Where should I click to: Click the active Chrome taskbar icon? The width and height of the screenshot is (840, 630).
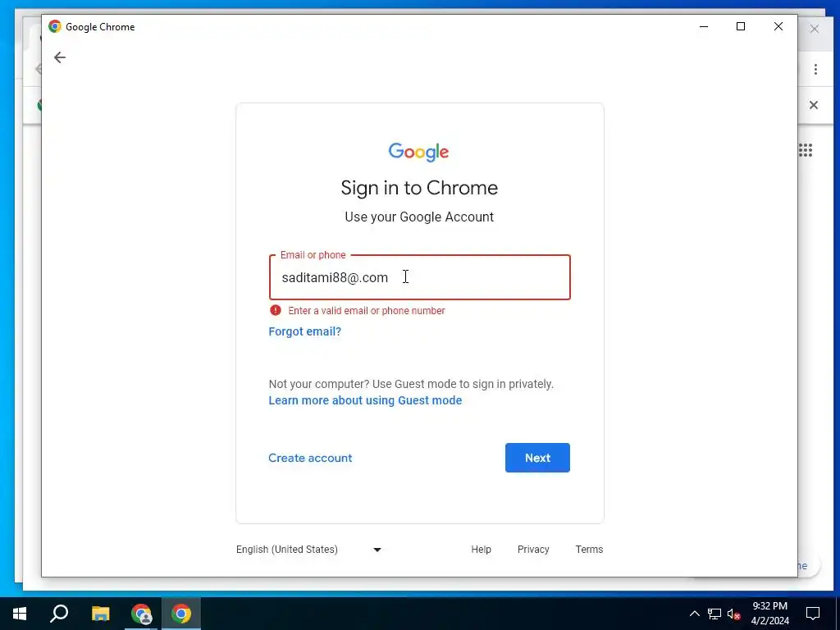click(181, 614)
